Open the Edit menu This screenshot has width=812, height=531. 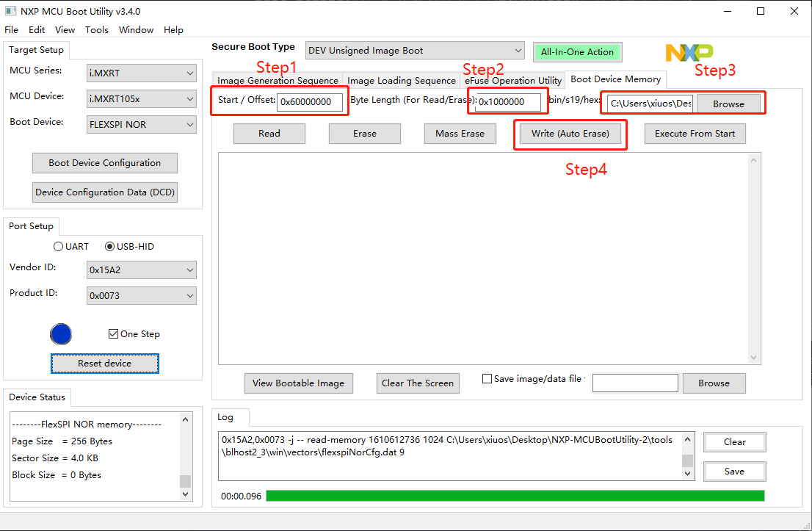[36, 30]
